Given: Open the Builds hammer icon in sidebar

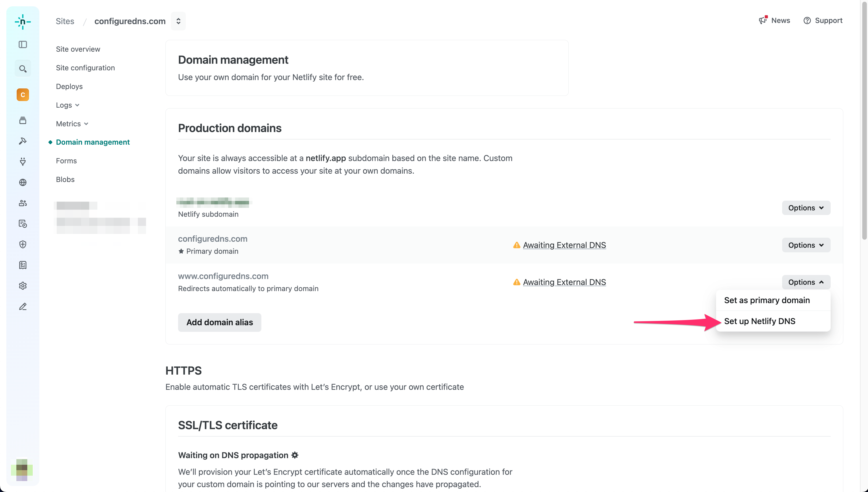Looking at the screenshot, I should click(x=23, y=141).
